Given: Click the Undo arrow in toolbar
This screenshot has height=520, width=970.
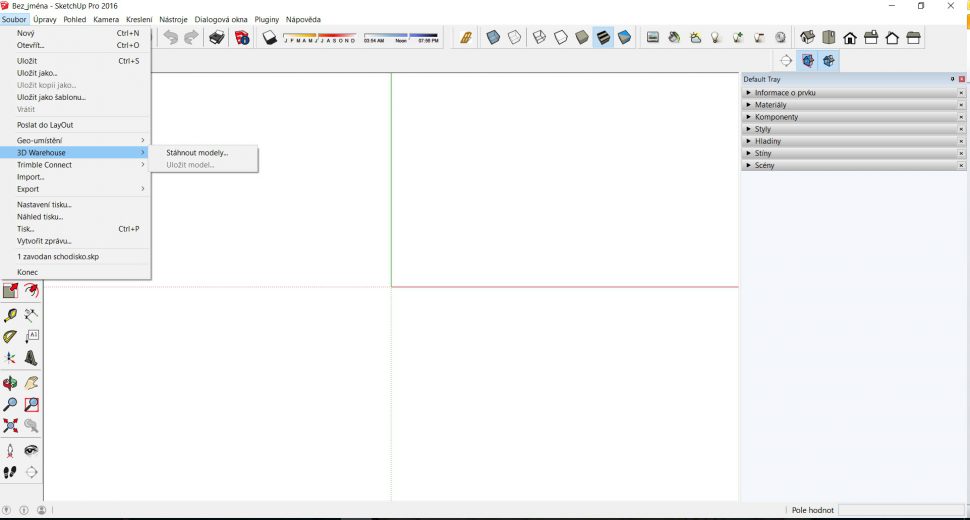Looking at the screenshot, I should (170, 38).
